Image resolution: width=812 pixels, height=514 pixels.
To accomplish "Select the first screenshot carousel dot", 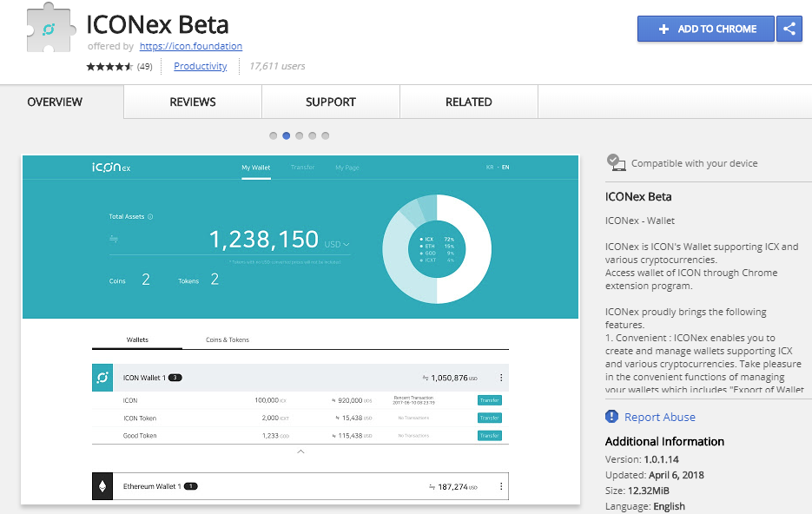I will click(273, 135).
